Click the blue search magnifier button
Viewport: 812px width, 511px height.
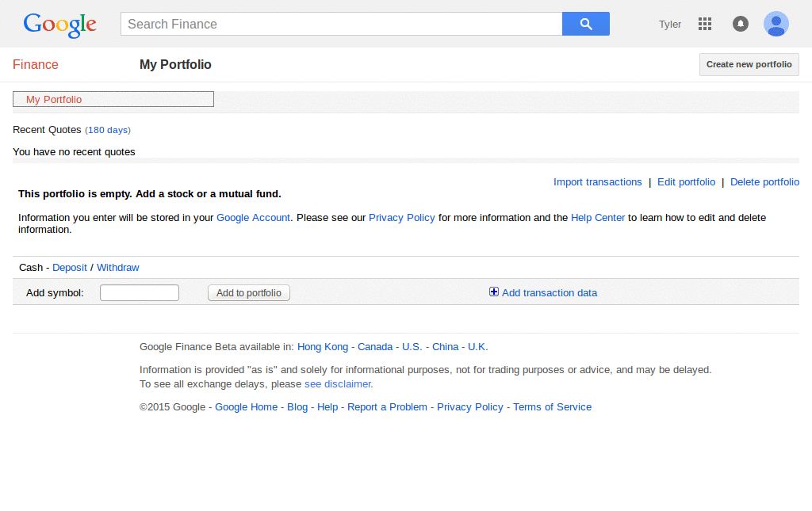[586, 24]
